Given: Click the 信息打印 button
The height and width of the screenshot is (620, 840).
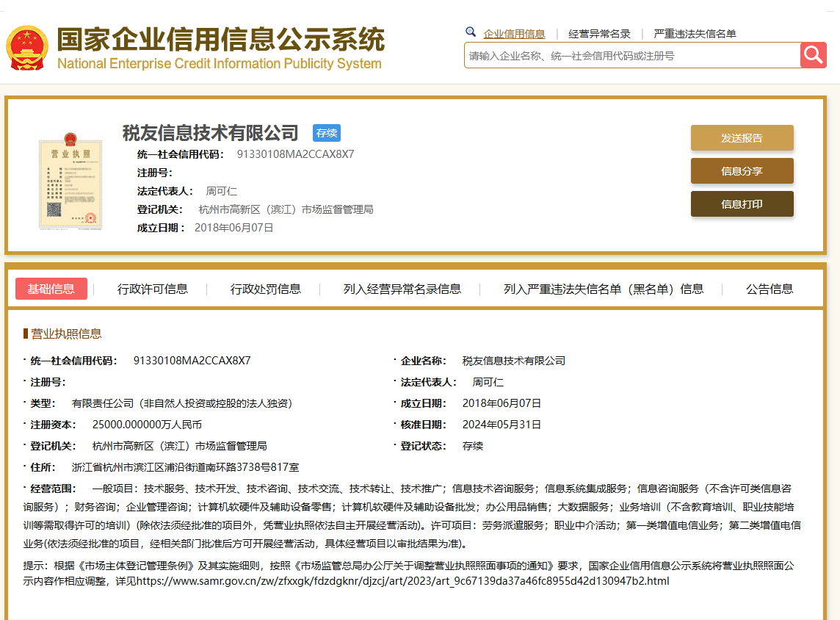Looking at the screenshot, I should point(742,204).
